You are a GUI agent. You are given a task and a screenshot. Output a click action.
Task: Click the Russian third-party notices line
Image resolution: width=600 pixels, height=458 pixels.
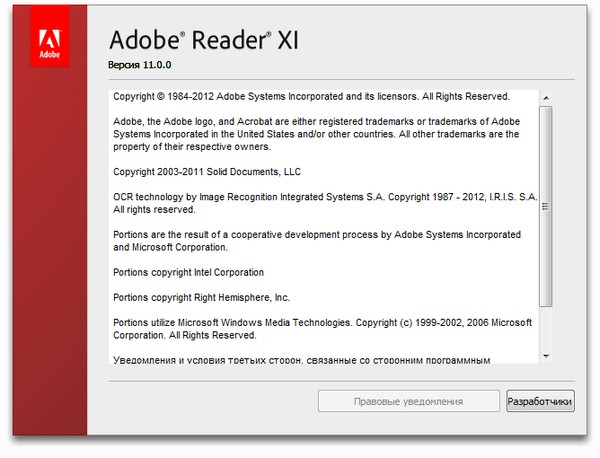pos(302,360)
